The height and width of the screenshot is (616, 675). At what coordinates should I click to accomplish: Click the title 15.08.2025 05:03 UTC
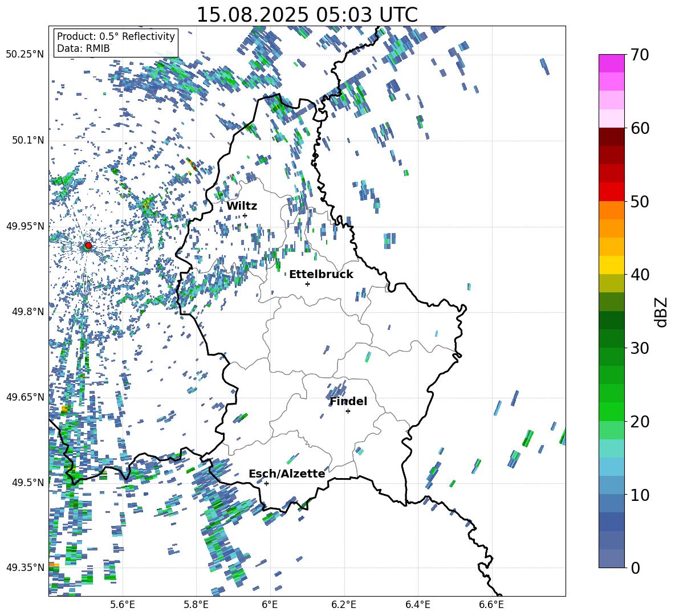[307, 15]
